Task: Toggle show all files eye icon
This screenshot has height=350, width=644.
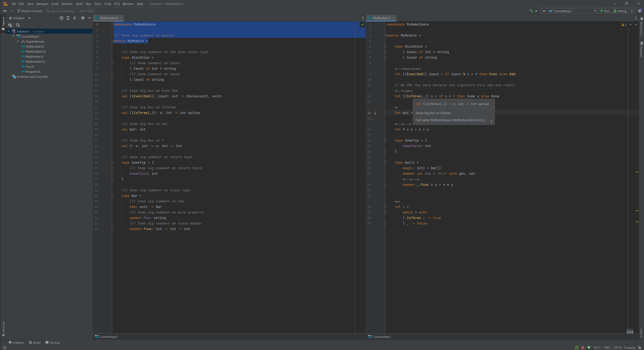Action: point(10,25)
